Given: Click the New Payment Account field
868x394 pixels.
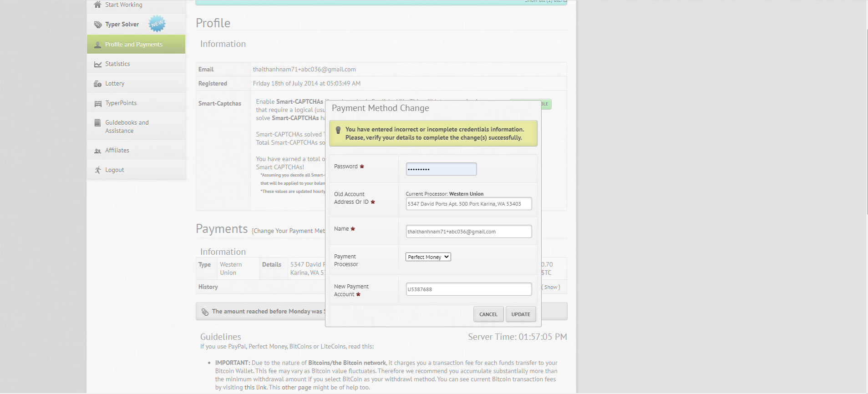Looking at the screenshot, I should [x=469, y=289].
